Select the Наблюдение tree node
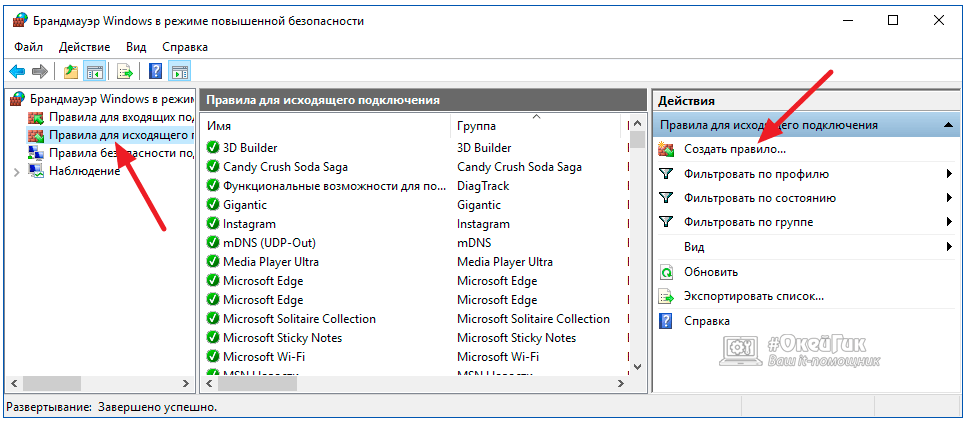This screenshot has width=966, height=421. coord(84,171)
